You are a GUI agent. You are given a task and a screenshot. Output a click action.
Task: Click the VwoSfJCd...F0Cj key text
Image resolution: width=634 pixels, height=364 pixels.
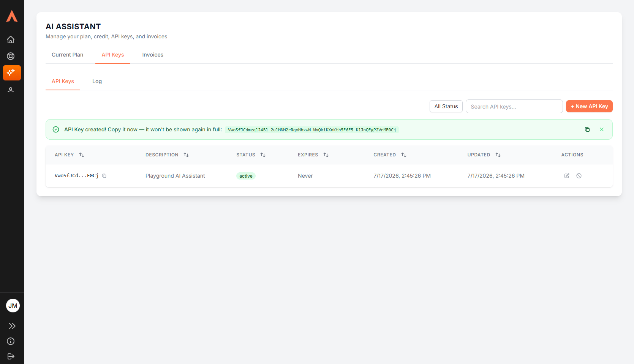(x=76, y=176)
